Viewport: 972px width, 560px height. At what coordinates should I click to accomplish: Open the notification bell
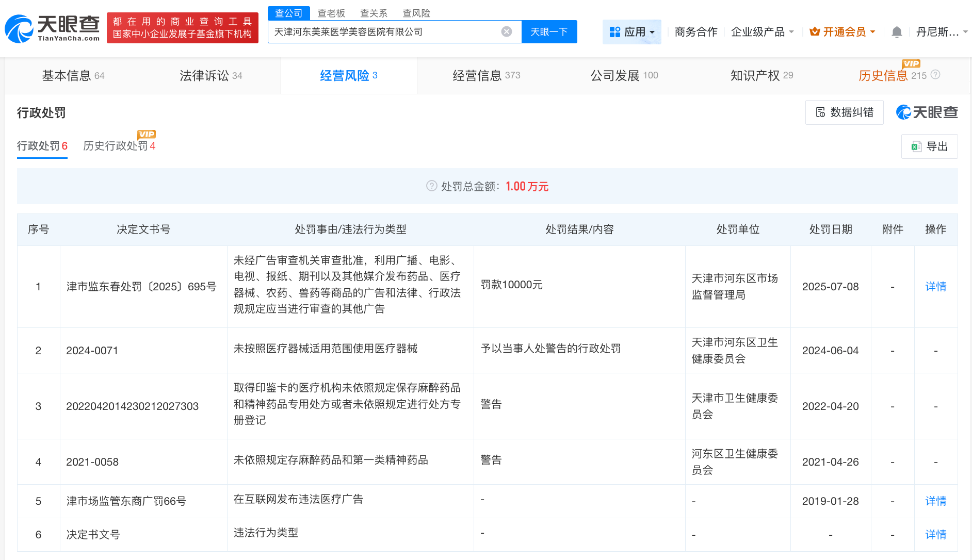click(x=897, y=32)
